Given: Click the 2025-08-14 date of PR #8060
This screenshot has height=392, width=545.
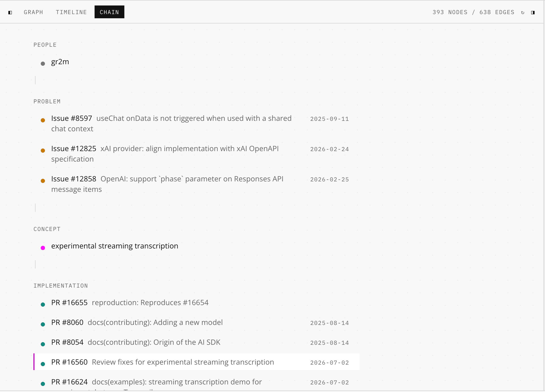Looking at the screenshot, I should point(329,323).
